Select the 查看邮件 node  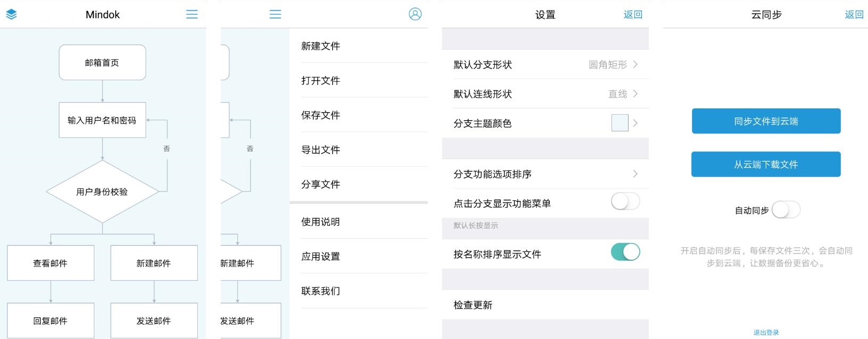(x=51, y=263)
